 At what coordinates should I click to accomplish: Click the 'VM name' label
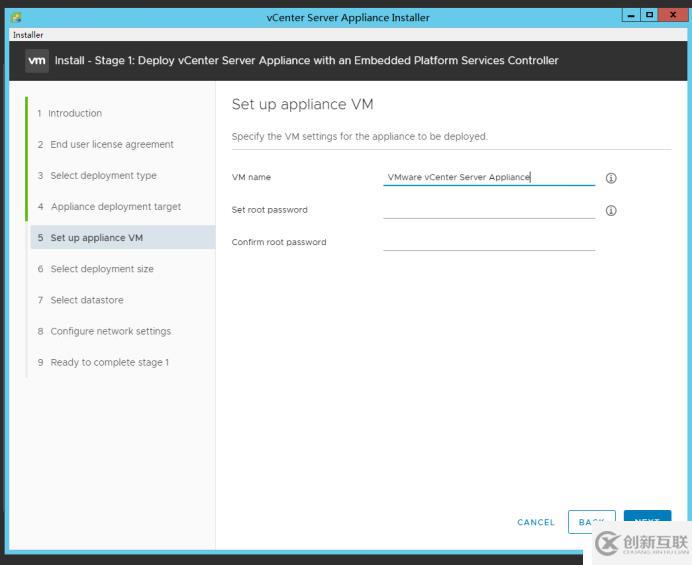coord(251,177)
